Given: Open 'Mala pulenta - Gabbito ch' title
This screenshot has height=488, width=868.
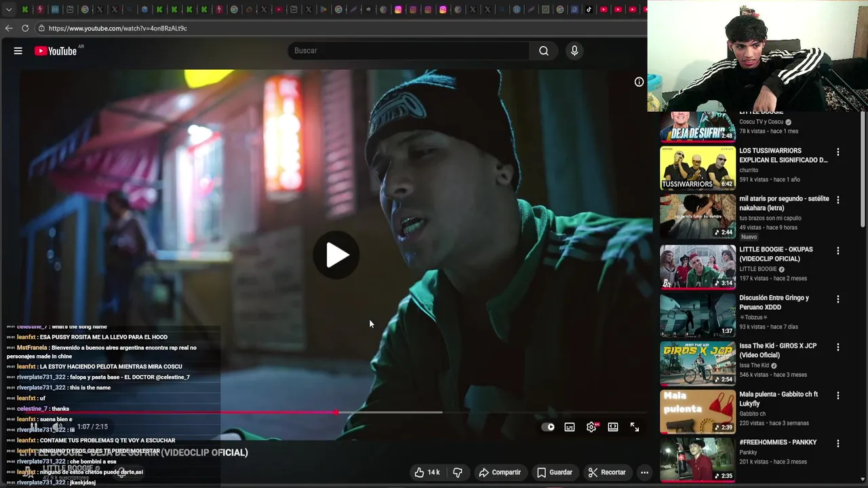Looking at the screenshot, I should point(778,399).
